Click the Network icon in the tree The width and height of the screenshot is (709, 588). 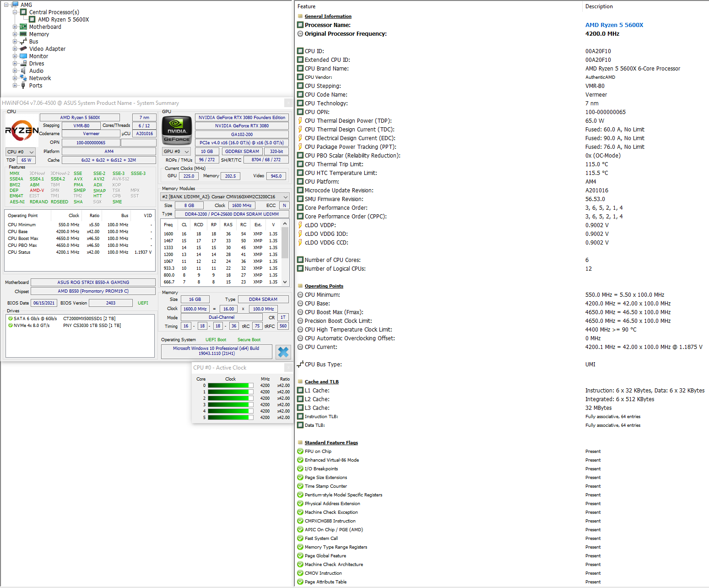23,78
